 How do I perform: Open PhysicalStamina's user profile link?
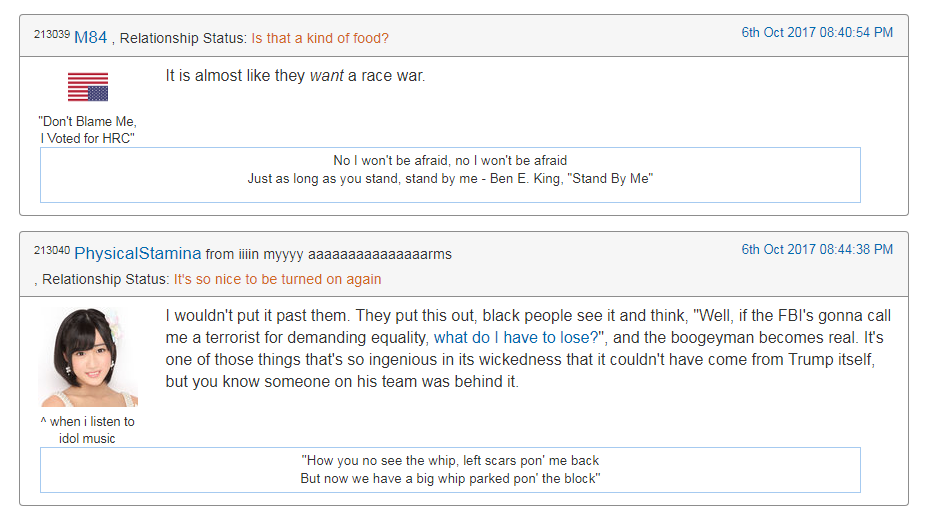pos(137,254)
